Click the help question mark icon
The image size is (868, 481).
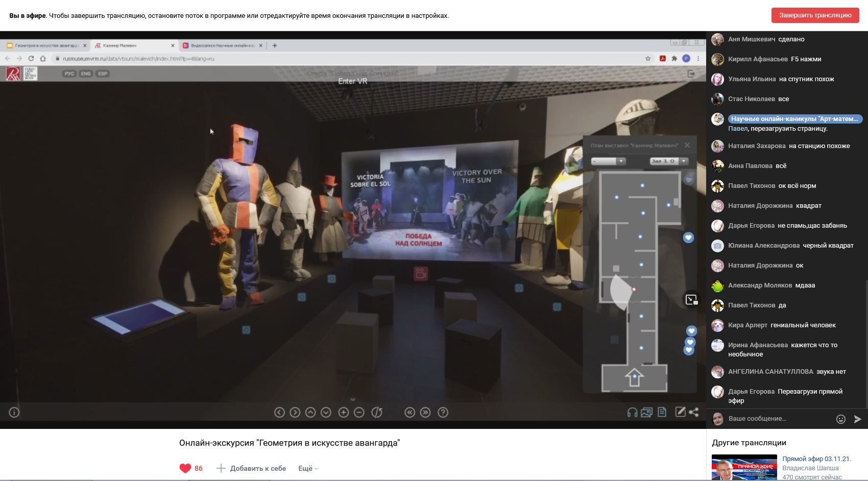pyautogui.click(x=443, y=412)
